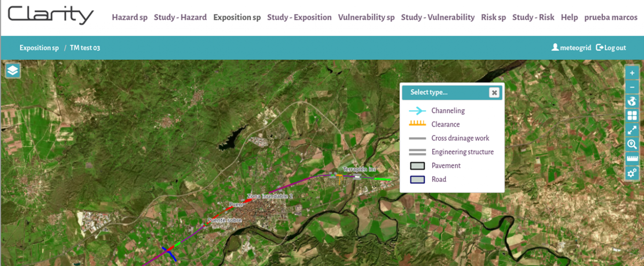Select the Clearance element type

[x=445, y=124]
